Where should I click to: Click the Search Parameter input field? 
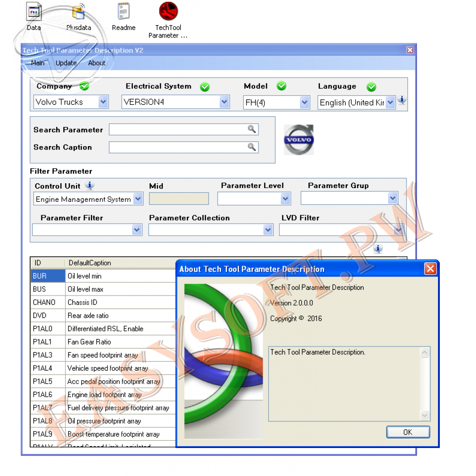click(x=183, y=129)
